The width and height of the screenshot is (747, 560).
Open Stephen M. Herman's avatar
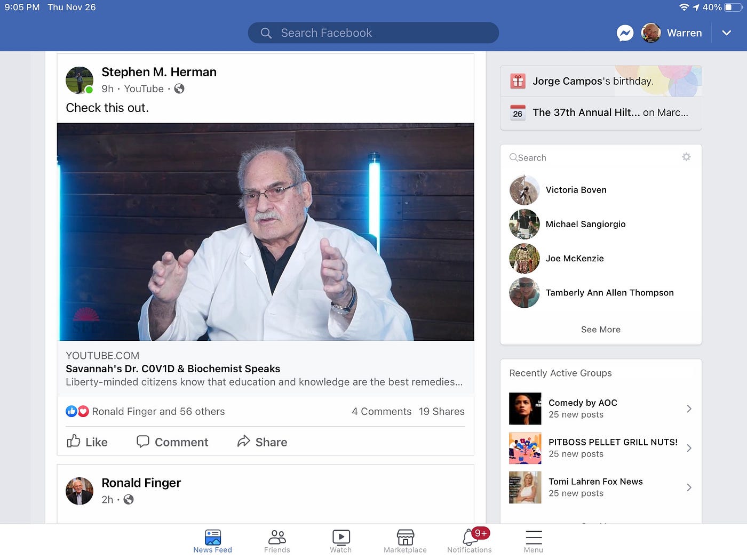coord(80,80)
